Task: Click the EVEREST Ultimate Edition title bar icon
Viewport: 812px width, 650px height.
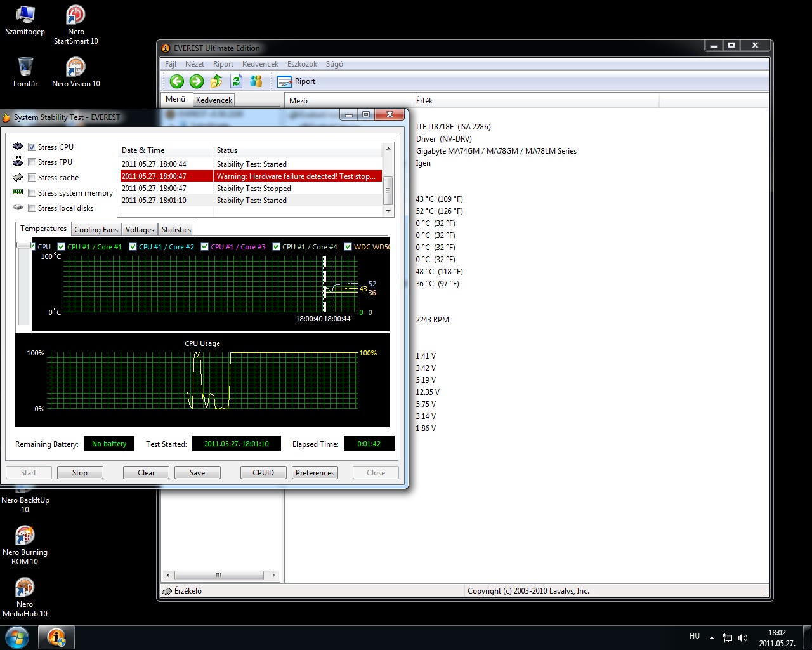Action: pyautogui.click(x=166, y=48)
